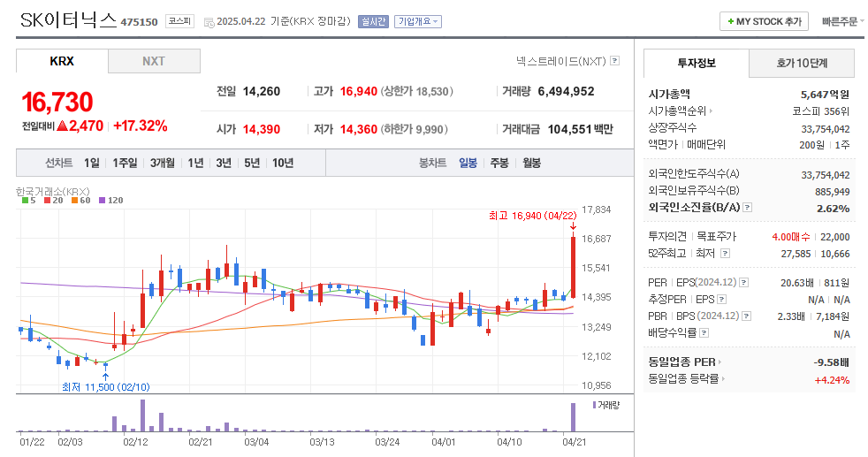Click the 동일업종 등락률 value +4.24%
This screenshot has width=868, height=457.
[x=832, y=380]
